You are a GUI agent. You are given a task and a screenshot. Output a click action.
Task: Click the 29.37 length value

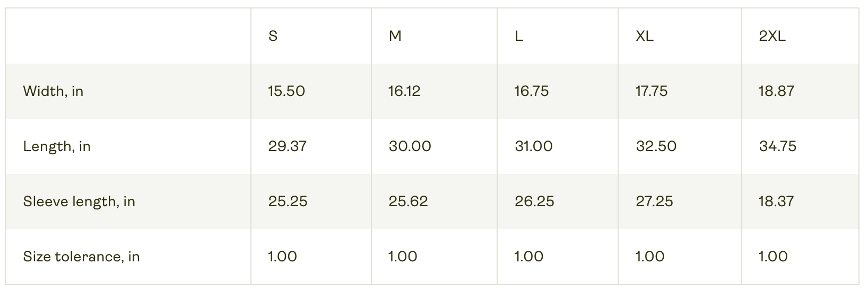point(287,146)
